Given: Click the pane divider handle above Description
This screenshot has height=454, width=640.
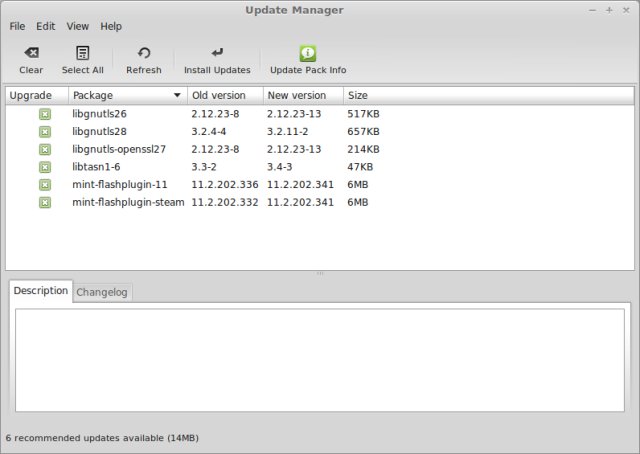Looking at the screenshot, I should click(320, 274).
